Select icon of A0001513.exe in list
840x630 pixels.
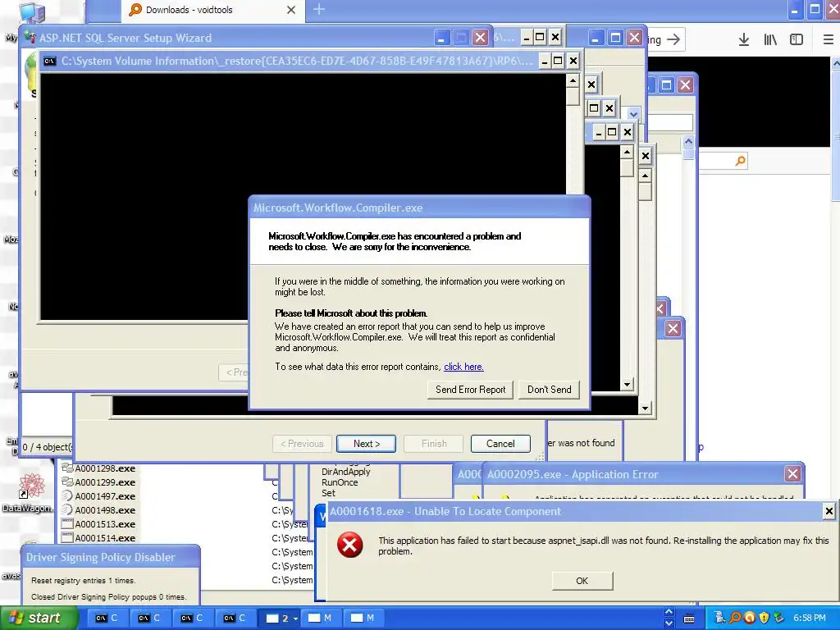pyautogui.click(x=67, y=524)
